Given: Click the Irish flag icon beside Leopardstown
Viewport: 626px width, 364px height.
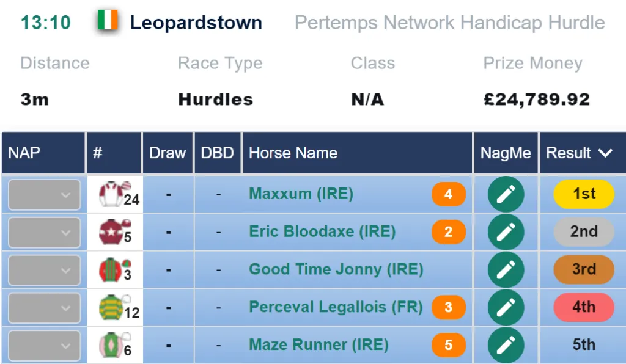Looking at the screenshot, I should coord(108,20).
